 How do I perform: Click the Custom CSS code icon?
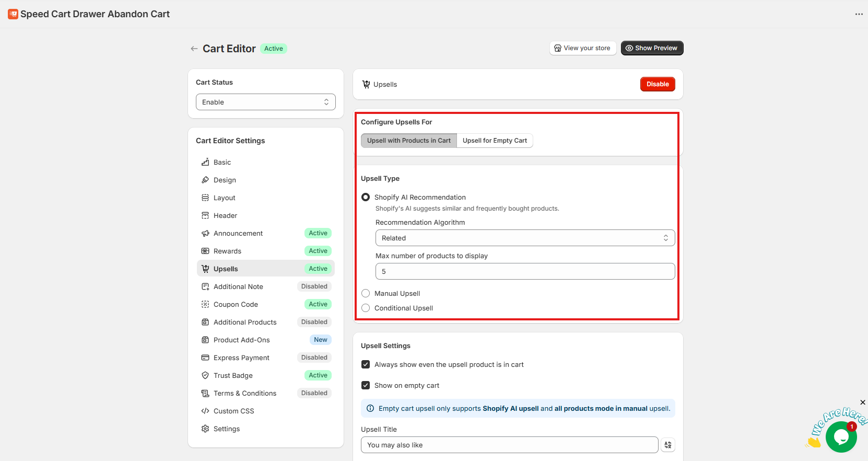tap(205, 411)
